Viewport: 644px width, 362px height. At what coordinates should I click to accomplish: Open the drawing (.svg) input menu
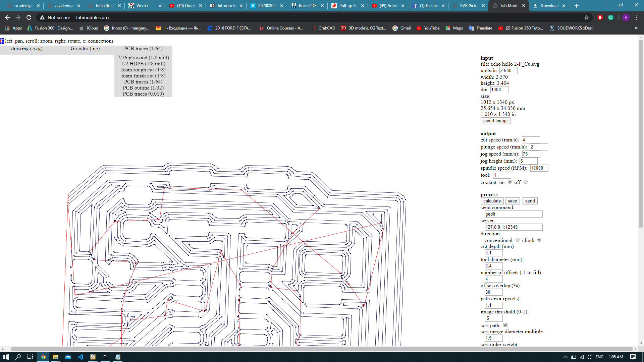27,49
